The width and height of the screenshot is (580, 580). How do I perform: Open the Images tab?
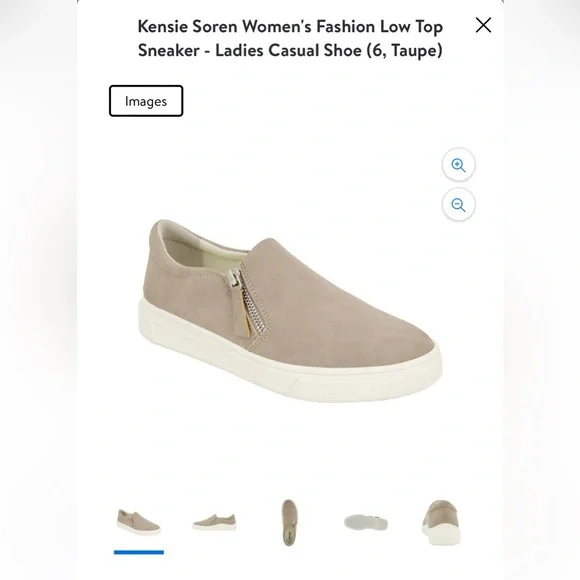pyautogui.click(x=146, y=101)
